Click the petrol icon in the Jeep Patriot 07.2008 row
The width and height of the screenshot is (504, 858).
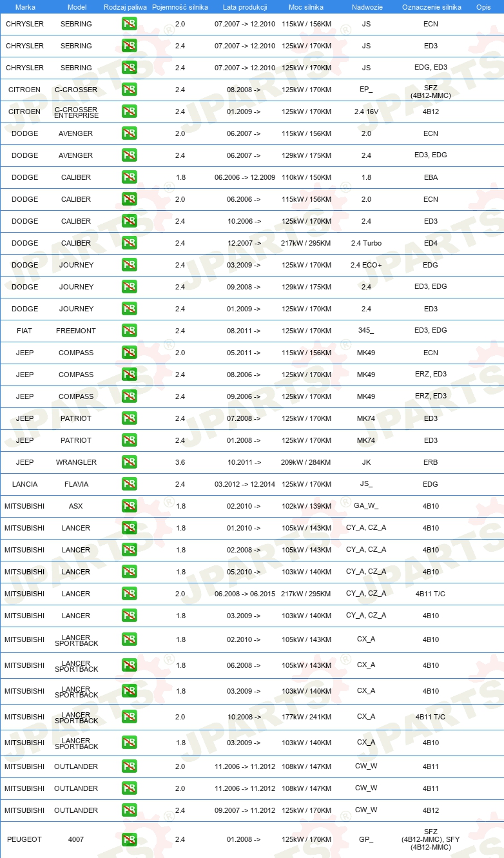130,418
